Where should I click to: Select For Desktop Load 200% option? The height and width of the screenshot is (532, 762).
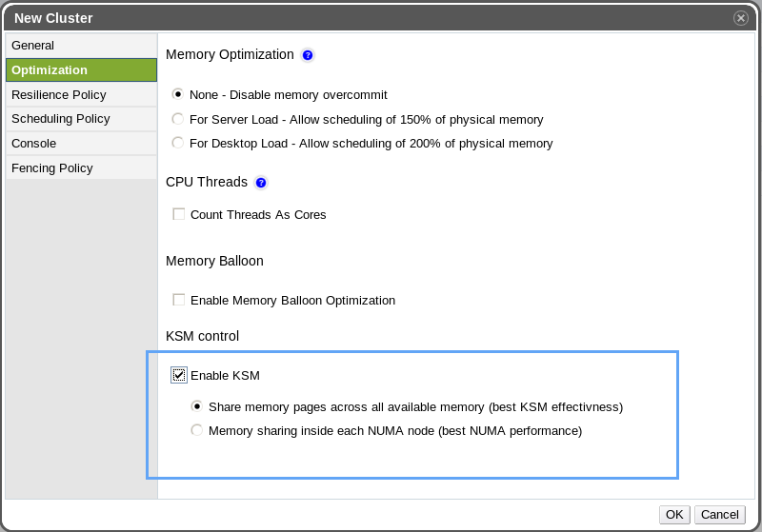pyautogui.click(x=178, y=143)
